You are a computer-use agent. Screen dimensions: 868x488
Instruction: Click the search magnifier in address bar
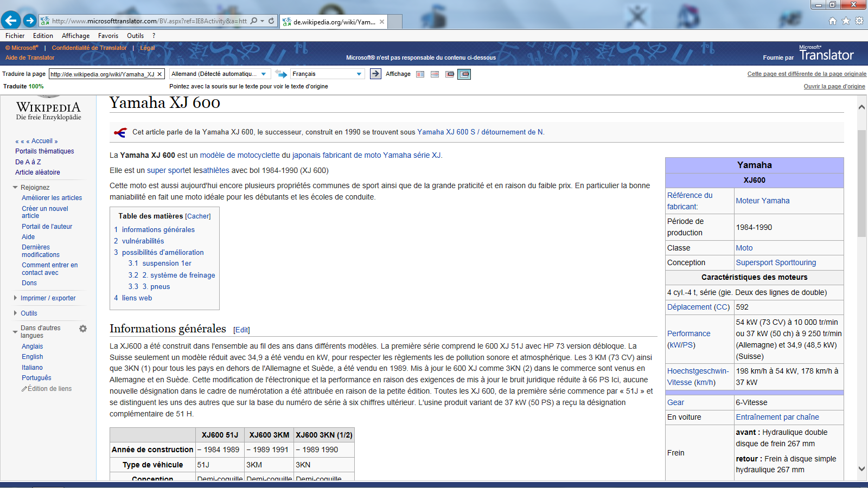click(253, 21)
